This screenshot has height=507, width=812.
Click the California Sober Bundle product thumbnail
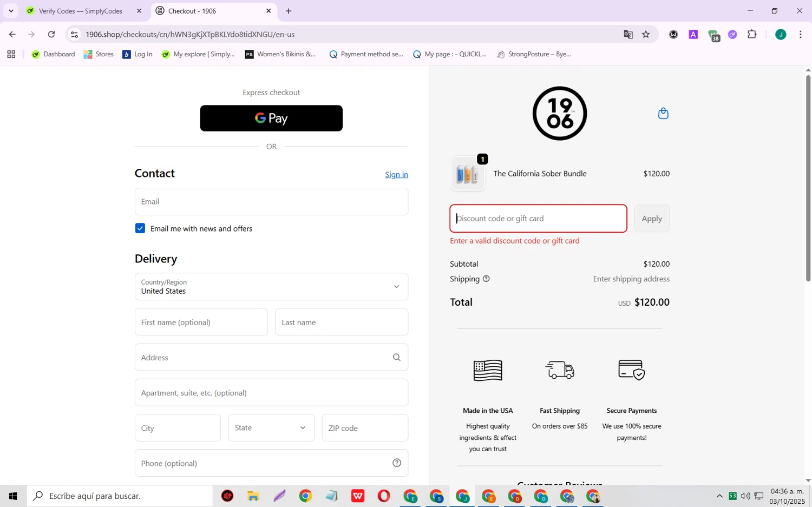click(x=468, y=174)
